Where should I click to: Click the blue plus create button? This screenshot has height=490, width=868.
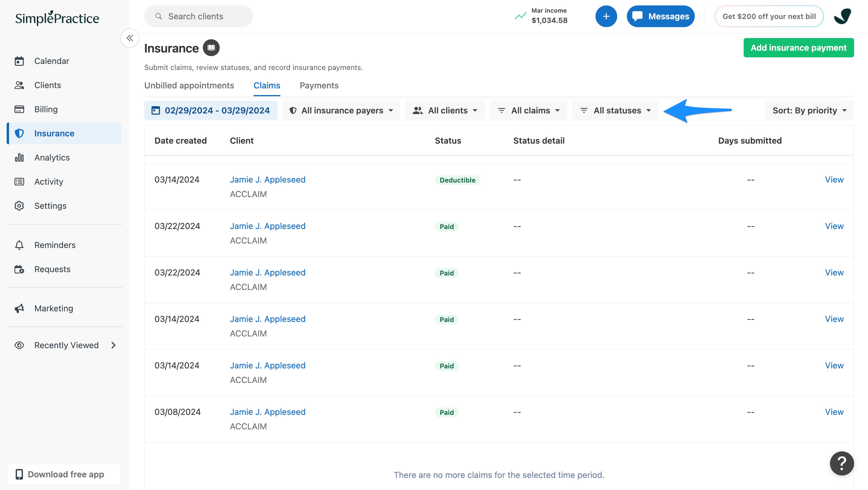coord(606,16)
